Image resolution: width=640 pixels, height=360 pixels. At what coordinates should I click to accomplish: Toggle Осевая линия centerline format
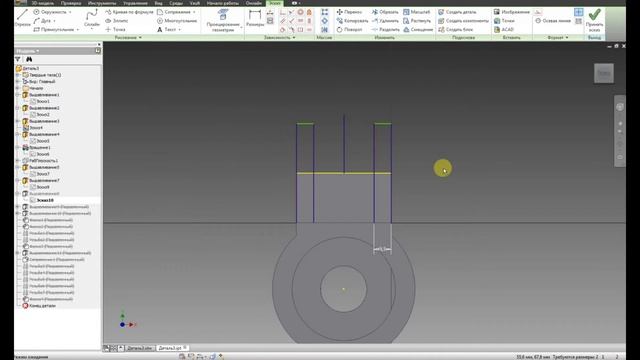553,20
